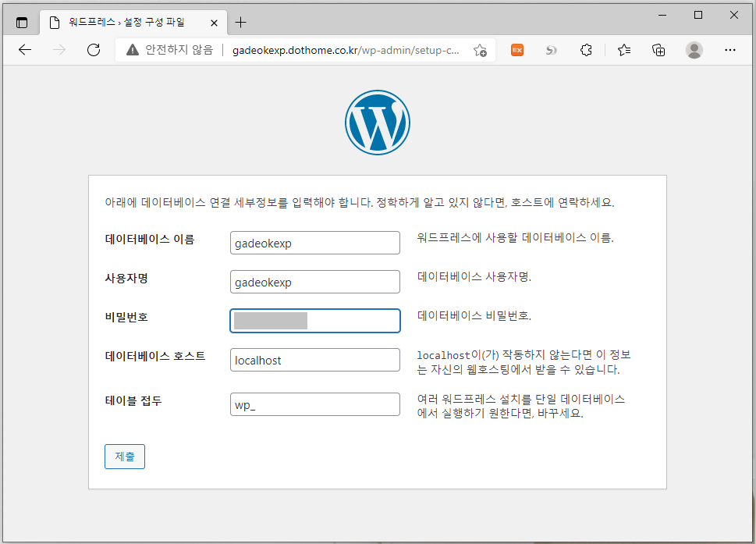756x544 pixels.
Task: Submit the form with 제출
Action: click(125, 457)
